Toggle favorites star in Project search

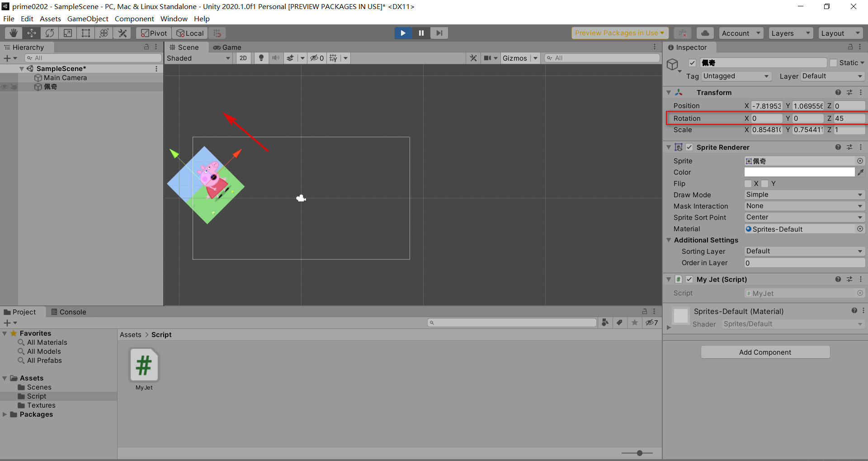(635, 323)
